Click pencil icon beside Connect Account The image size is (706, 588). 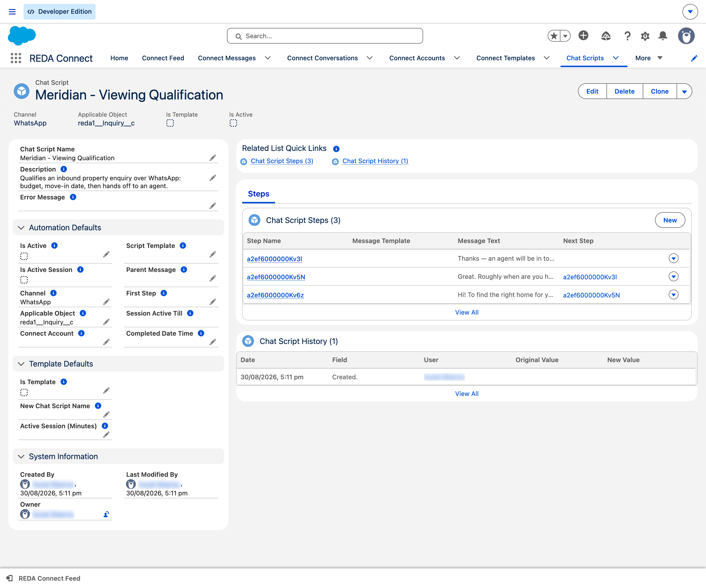[x=106, y=342]
